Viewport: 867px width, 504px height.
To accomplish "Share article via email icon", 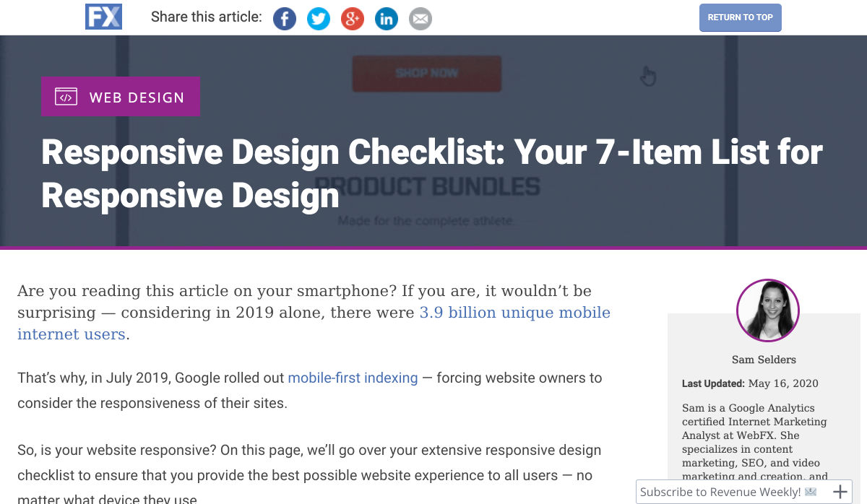I will (420, 18).
